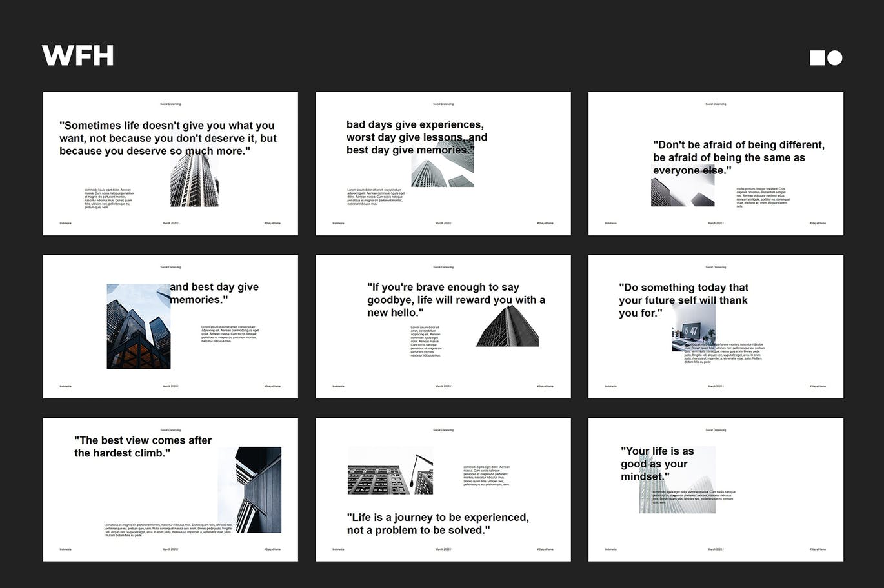Click the square and circle logo icon
Viewport: 884px width, 588px height.
(825, 58)
